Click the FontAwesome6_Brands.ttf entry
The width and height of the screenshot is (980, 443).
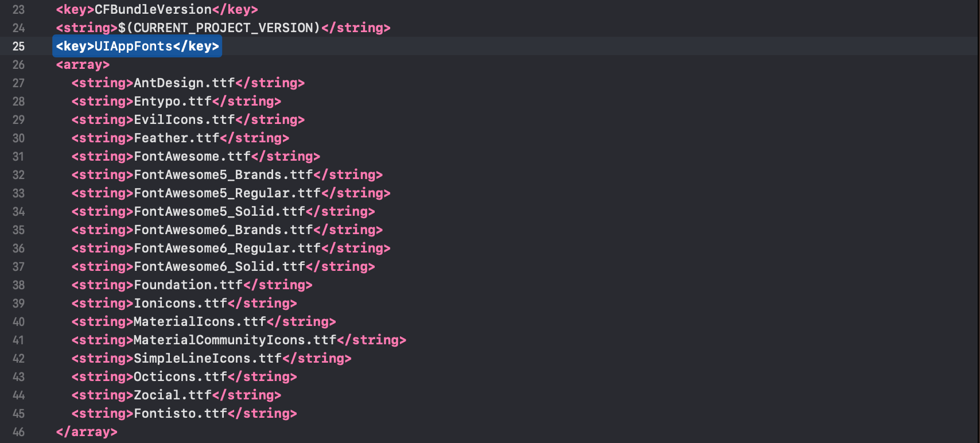click(227, 230)
